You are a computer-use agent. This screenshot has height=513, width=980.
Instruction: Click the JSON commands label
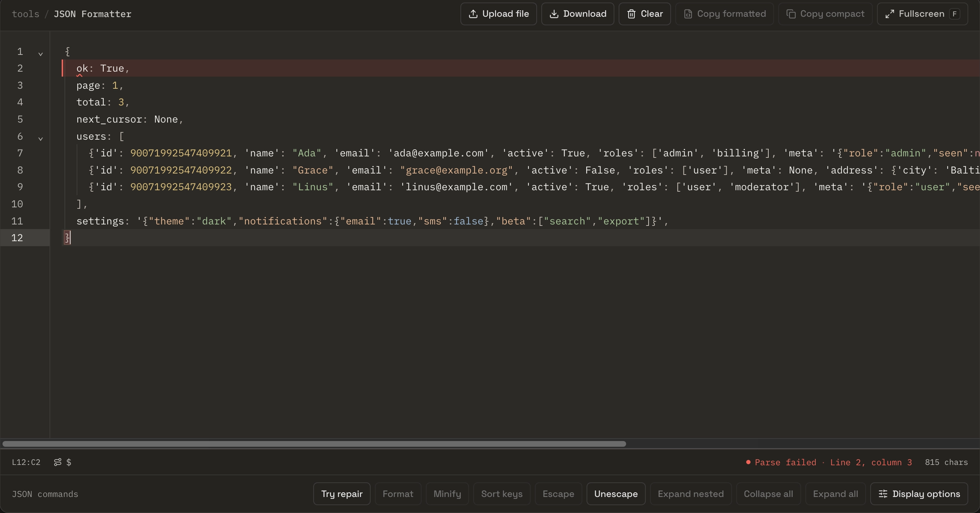[45, 494]
